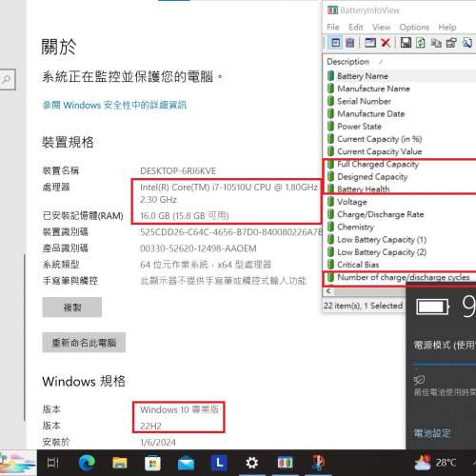The width and height of the screenshot is (476, 476).
Task: Click the device name DESKTOP-6RI6KVE
Action: (x=178, y=171)
